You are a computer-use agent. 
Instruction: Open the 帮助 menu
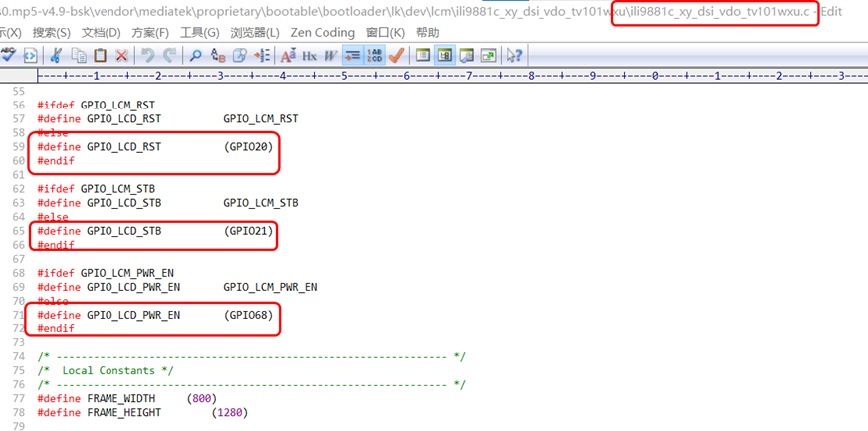point(427,32)
